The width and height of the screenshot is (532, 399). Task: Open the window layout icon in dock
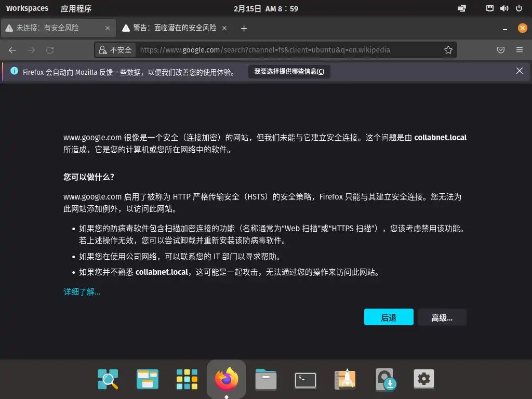[x=148, y=379]
